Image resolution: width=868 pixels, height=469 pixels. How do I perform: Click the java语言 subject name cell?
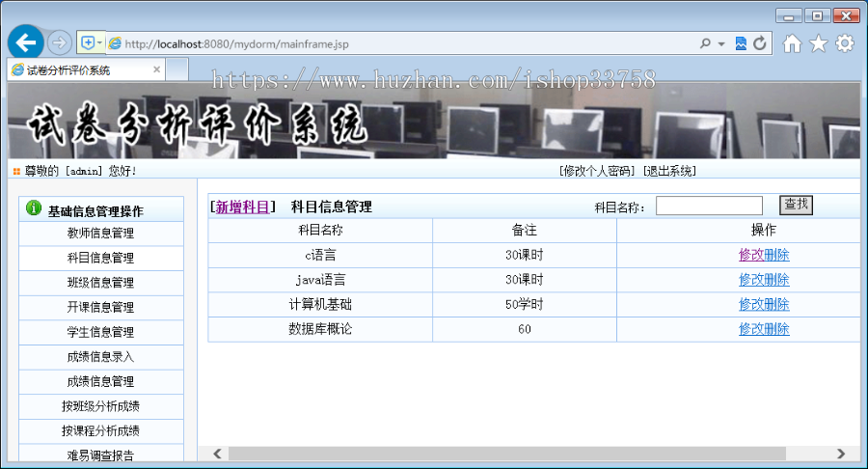(320, 280)
